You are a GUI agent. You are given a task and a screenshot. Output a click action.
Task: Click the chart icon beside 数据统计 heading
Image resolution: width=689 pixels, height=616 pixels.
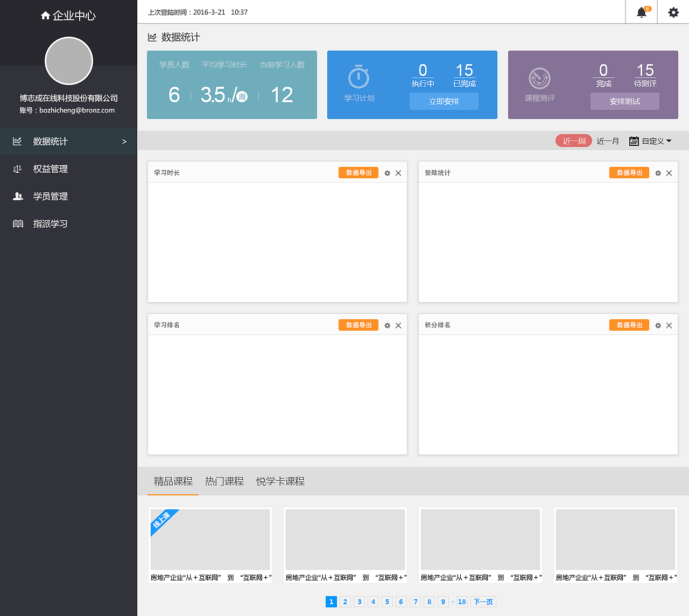coord(152,37)
